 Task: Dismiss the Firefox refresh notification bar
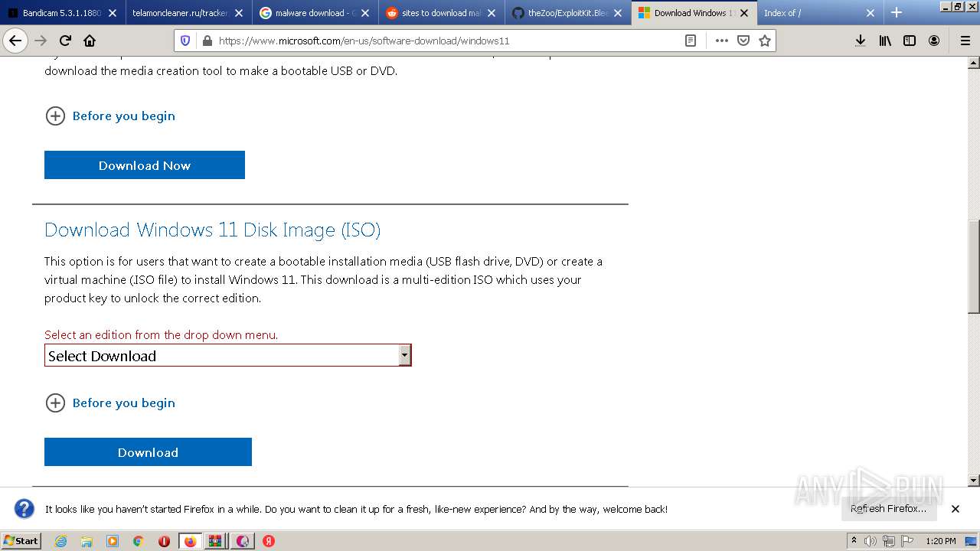coord(955,509)
